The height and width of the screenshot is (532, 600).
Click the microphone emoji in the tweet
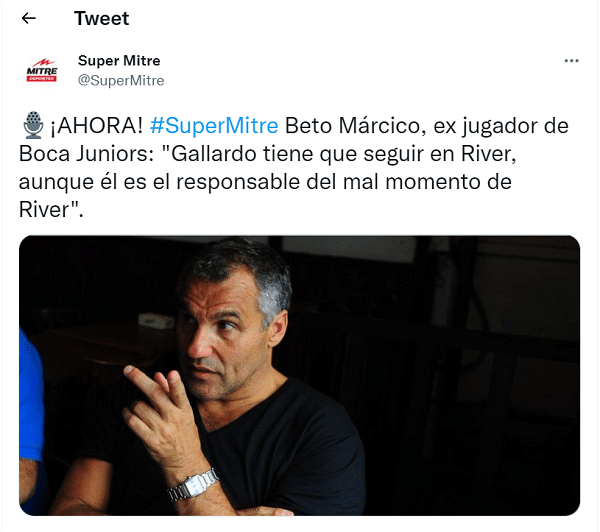tap(33, 125)
